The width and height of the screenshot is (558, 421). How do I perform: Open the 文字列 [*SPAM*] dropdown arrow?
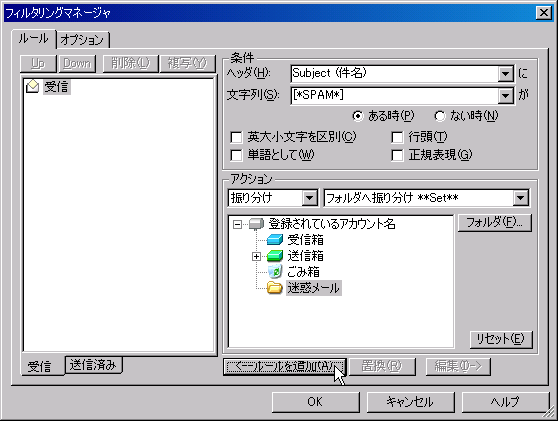click(505, 95)
